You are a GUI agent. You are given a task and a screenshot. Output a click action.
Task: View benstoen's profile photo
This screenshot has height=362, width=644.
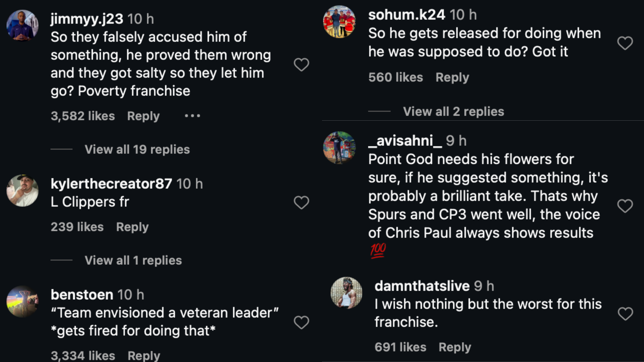22,301
